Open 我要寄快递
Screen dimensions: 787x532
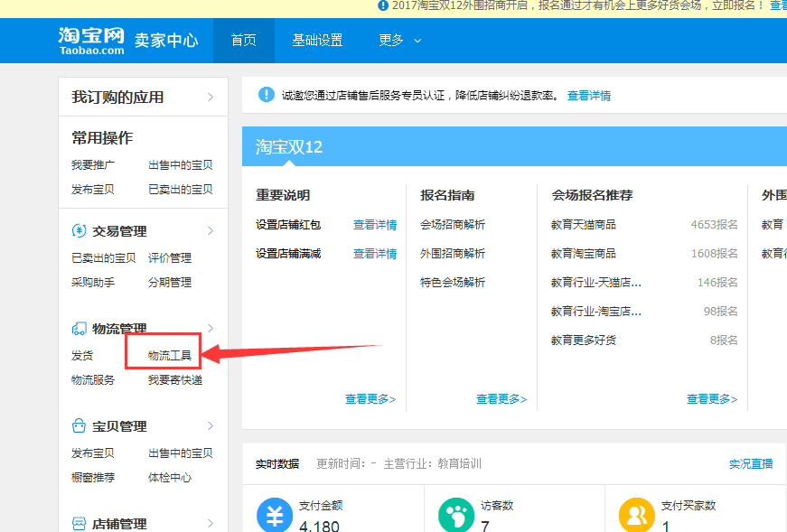[x=175, y=380]
